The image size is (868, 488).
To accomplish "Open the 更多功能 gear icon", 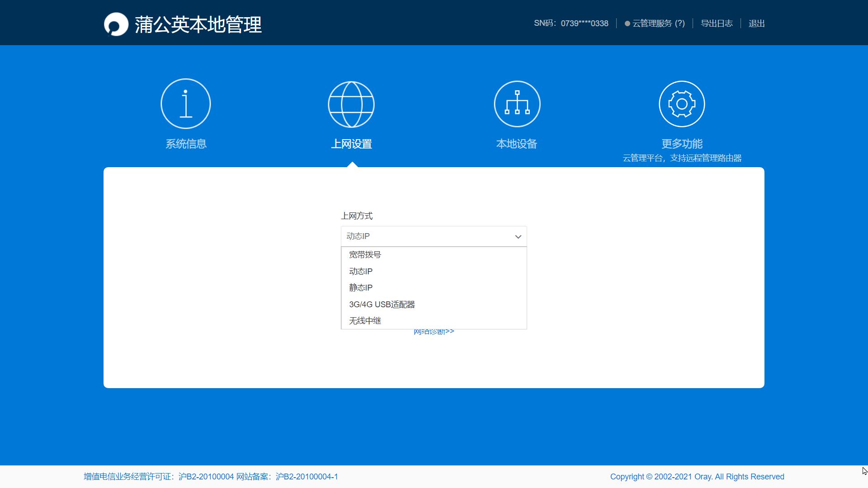I will (682, 104).
